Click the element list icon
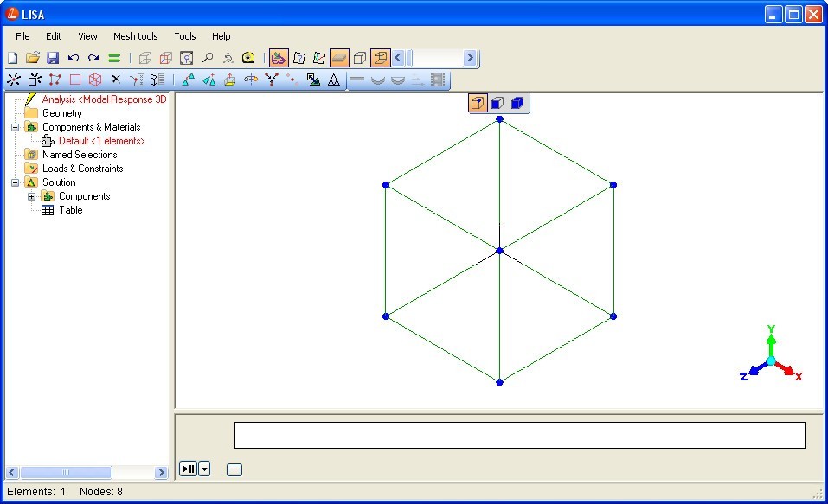This screenshot has width=828, height=504. (x=157, y=80)
